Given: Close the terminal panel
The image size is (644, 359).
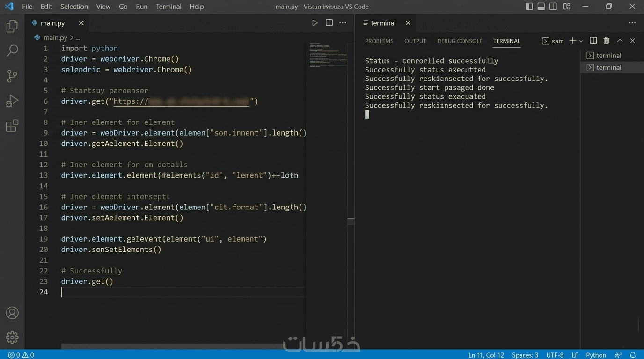Looking at the screenshot, I should (x=633, y=41).
